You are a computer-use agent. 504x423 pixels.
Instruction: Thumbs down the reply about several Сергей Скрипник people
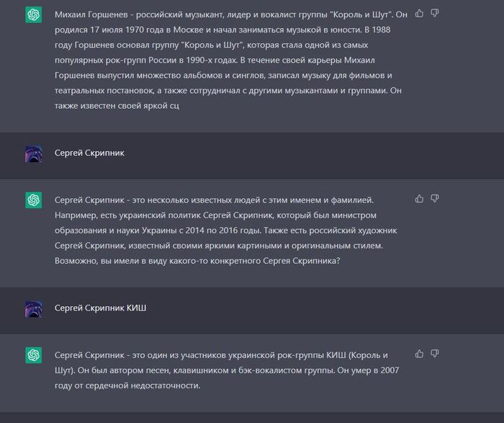pos(435,198)
